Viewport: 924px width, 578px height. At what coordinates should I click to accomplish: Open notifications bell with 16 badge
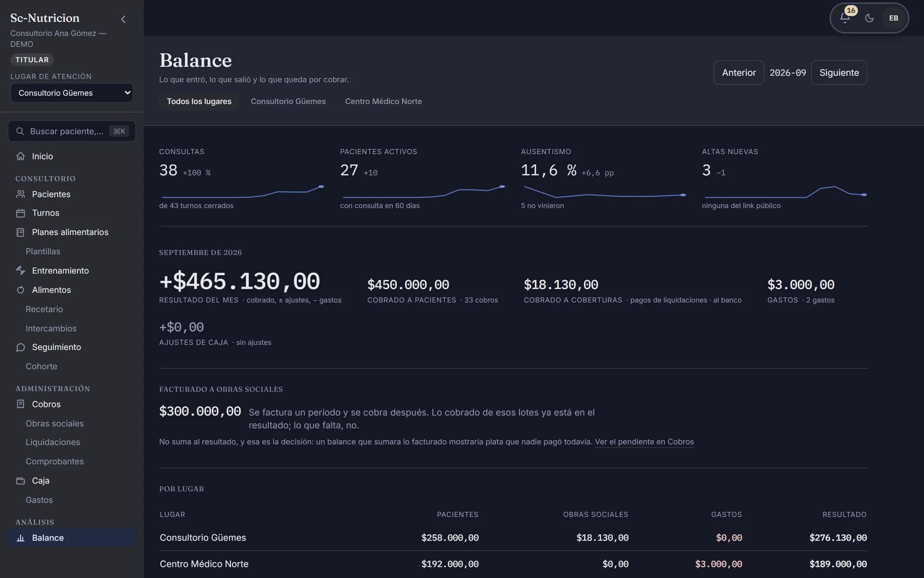click(x=845, y=18)
